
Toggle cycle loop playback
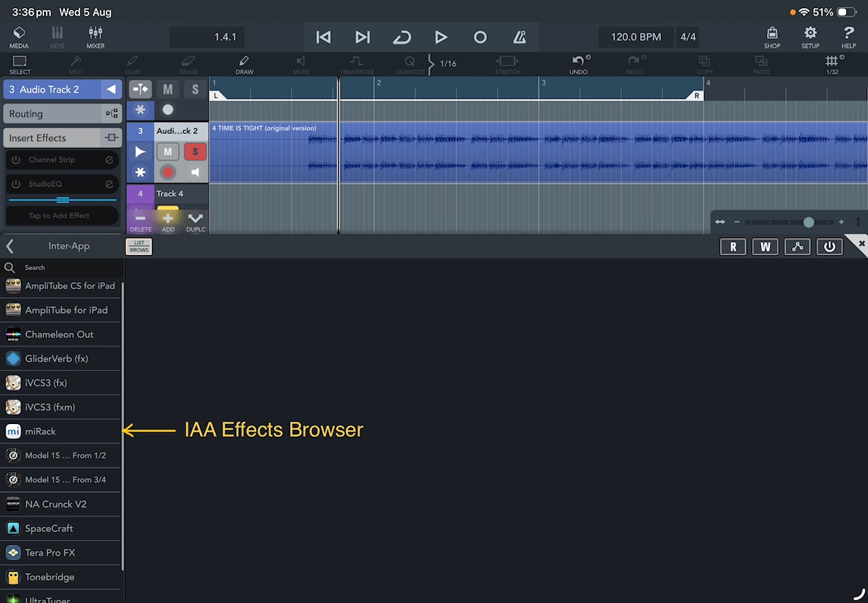coord(402,37)
